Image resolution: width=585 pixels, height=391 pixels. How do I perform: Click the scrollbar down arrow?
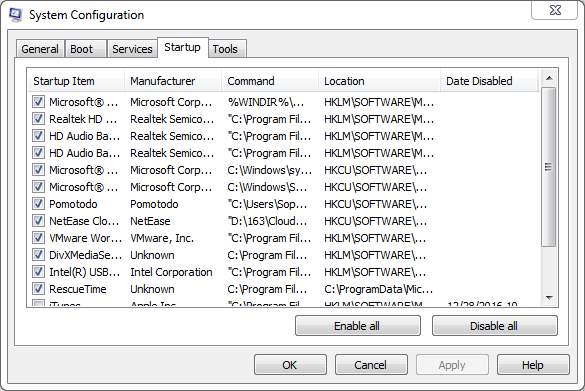[549, 297]
